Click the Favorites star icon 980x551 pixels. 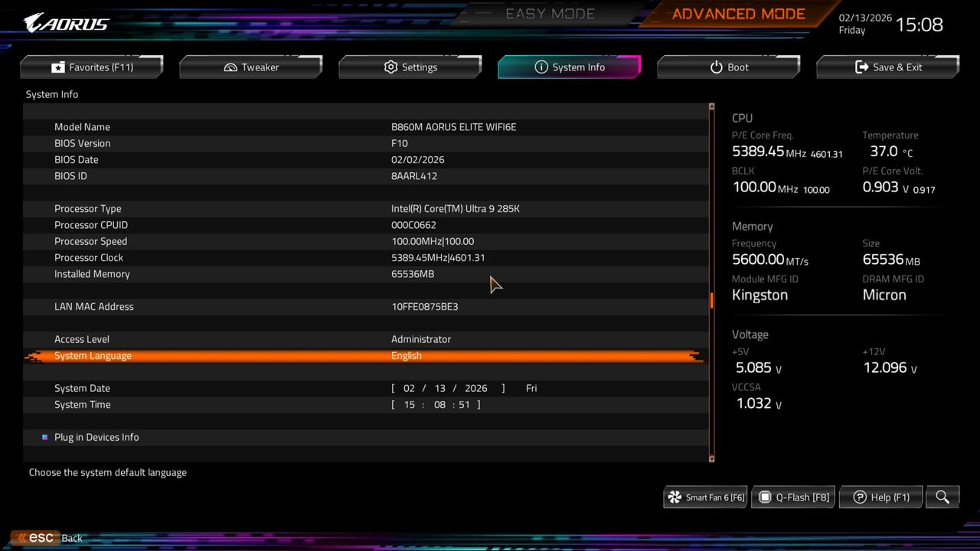click(x=58, y=67)
